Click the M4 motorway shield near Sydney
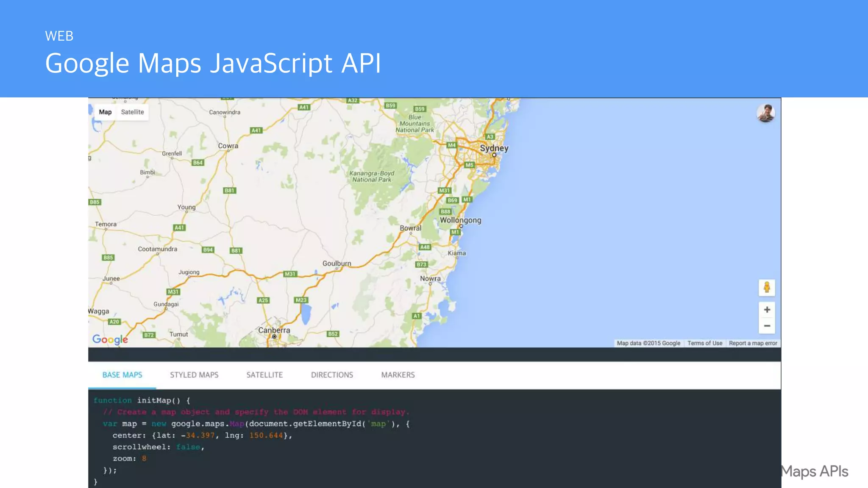Screen dimensions: 868x488 point(452,145)
